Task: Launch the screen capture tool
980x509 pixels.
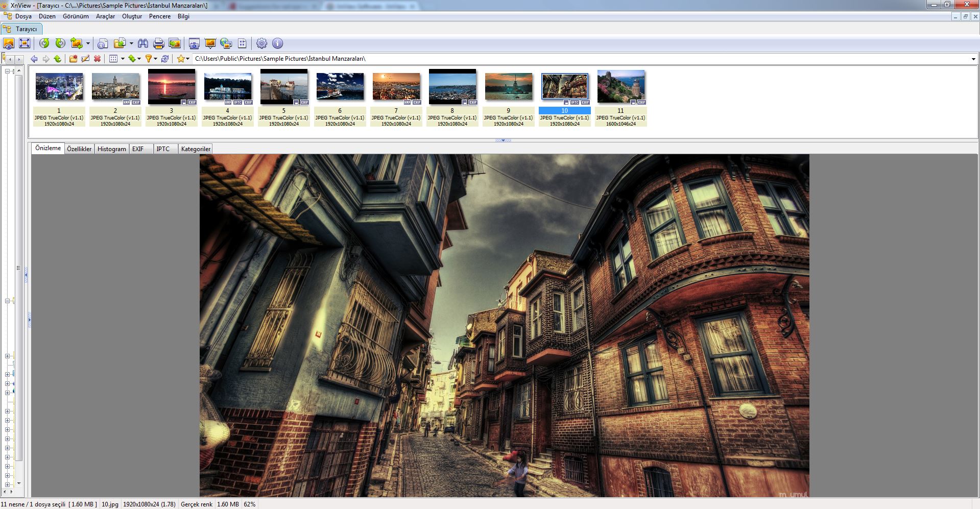Action: 194,43
